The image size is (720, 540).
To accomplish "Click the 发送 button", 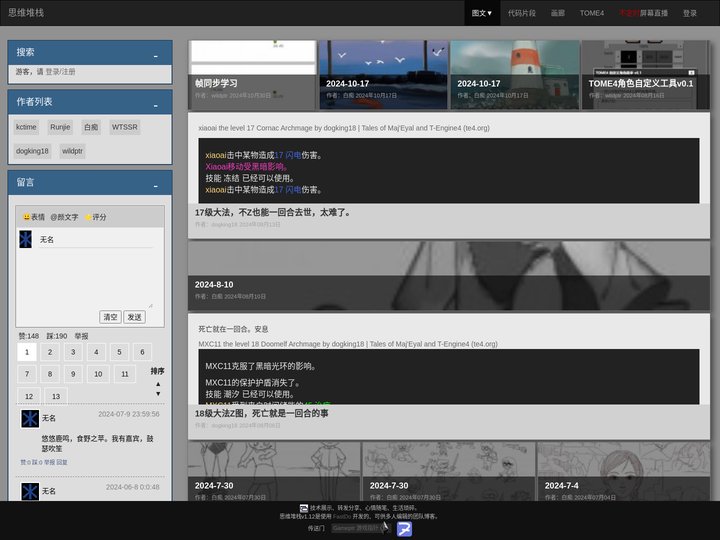I will [x=135, y=317].
